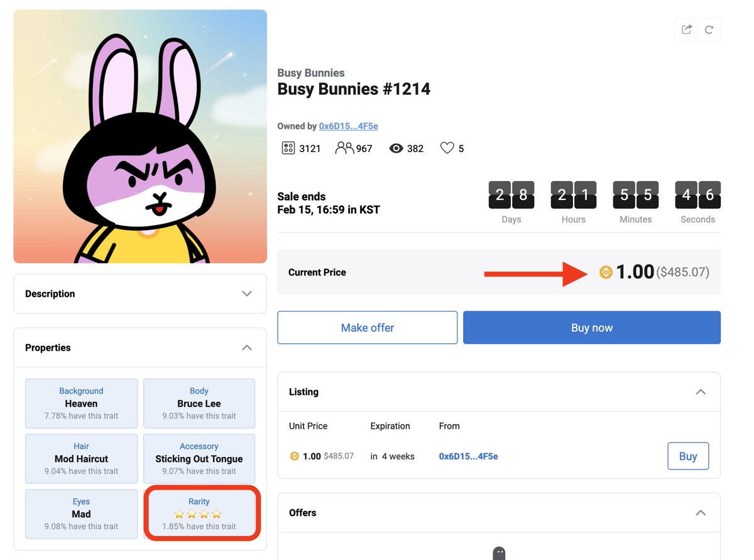Click the four-star Rarity rating
This screenshot has width=754, height=560.
click(x=199, y=514)
